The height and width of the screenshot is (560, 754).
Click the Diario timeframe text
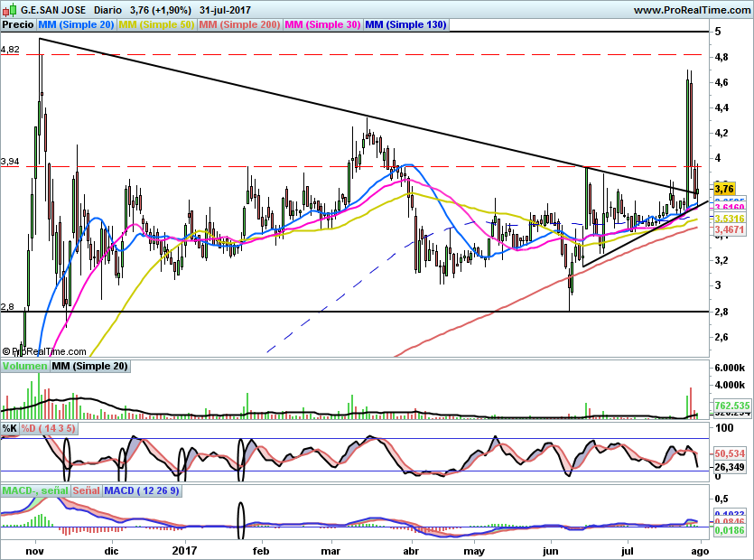107,10
